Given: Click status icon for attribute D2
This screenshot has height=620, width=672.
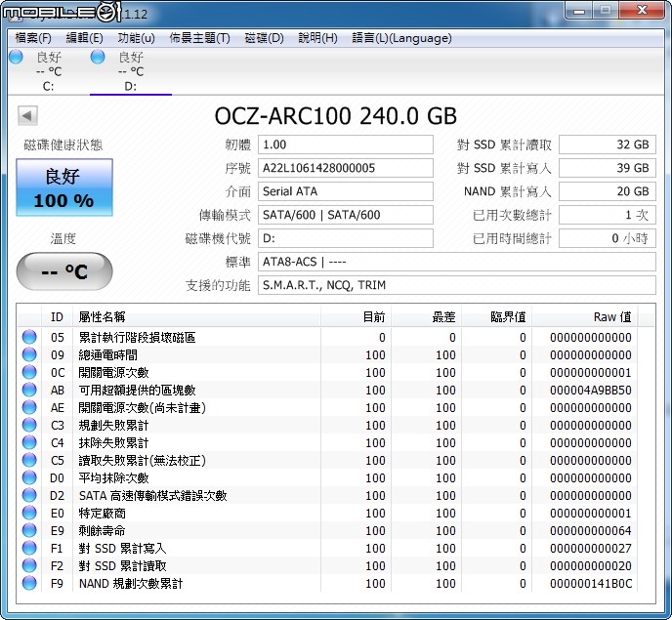Looking at the screenshot, I should tap(29, 495).
